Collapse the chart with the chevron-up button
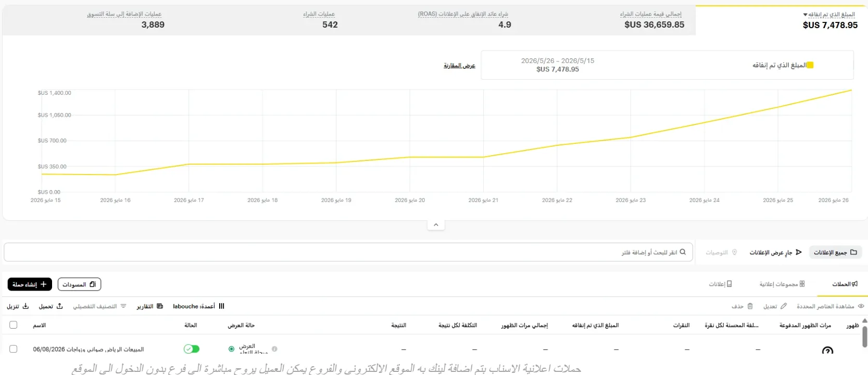The height and width of the screenshot is (375, 868). point(436,225)
